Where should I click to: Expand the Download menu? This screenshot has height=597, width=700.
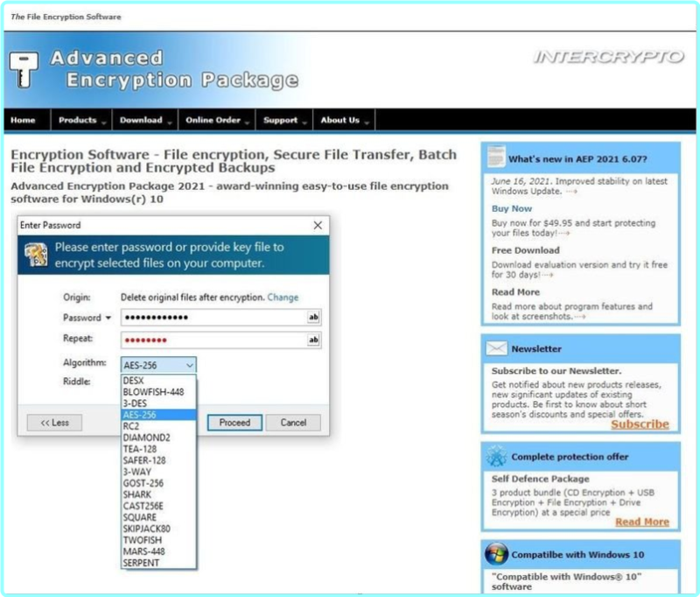(x=145, y=120)
